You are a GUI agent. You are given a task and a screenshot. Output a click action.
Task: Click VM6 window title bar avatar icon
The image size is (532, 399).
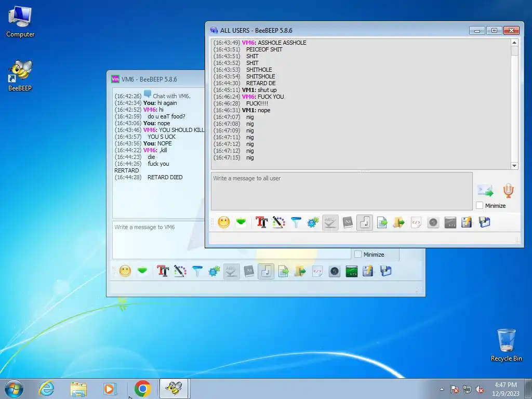(115, 79)
